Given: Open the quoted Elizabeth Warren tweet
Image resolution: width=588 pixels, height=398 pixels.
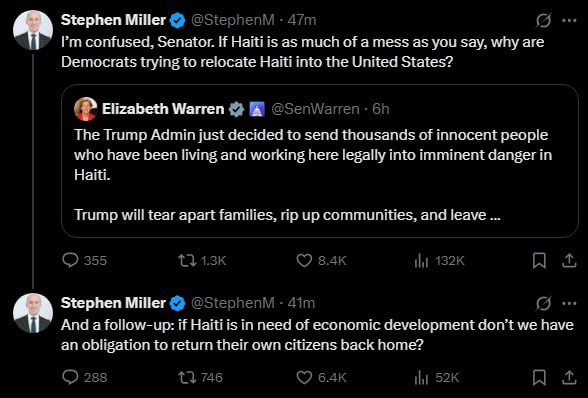Looking at the screenshot, I should (x=320, y=161).
